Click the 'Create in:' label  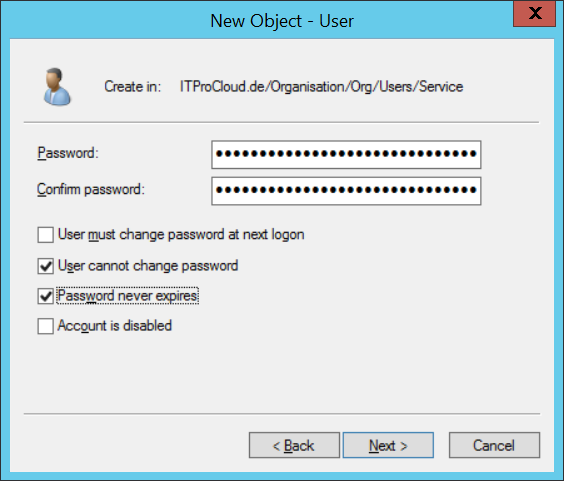(133, 87)
